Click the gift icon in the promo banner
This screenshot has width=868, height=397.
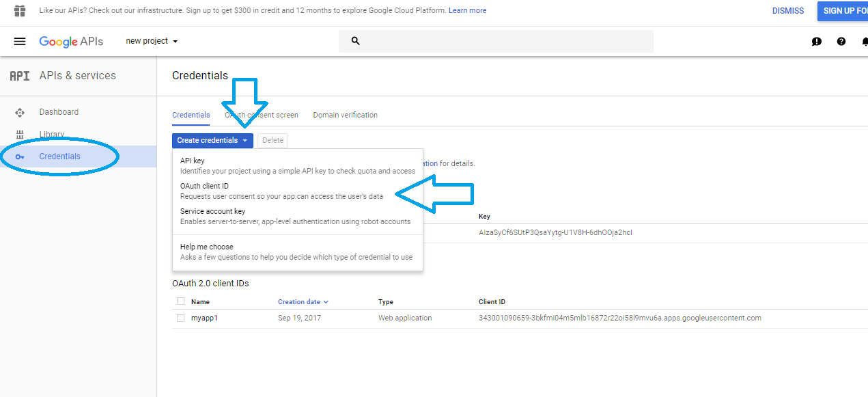[20, 10]
